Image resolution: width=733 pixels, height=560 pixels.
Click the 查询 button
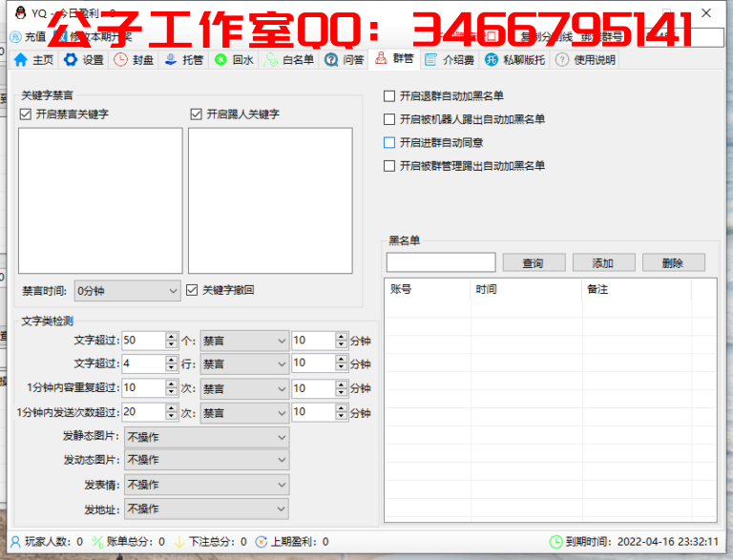click(534, 262)
